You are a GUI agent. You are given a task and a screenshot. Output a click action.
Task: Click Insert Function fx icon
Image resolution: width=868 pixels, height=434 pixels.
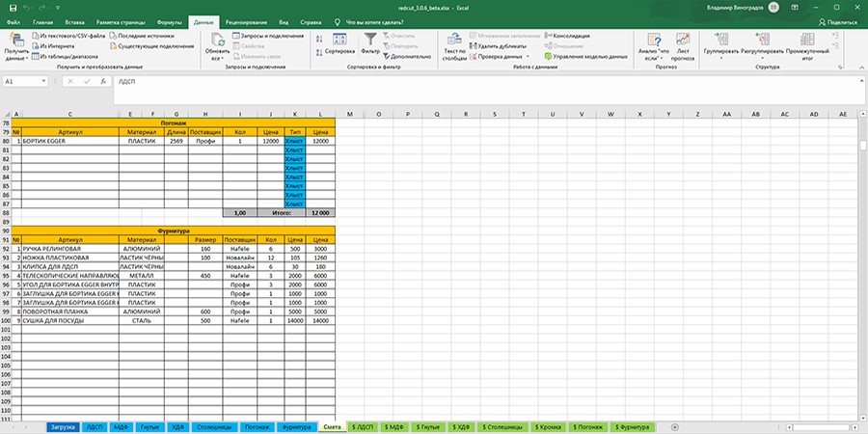point(103,82)
